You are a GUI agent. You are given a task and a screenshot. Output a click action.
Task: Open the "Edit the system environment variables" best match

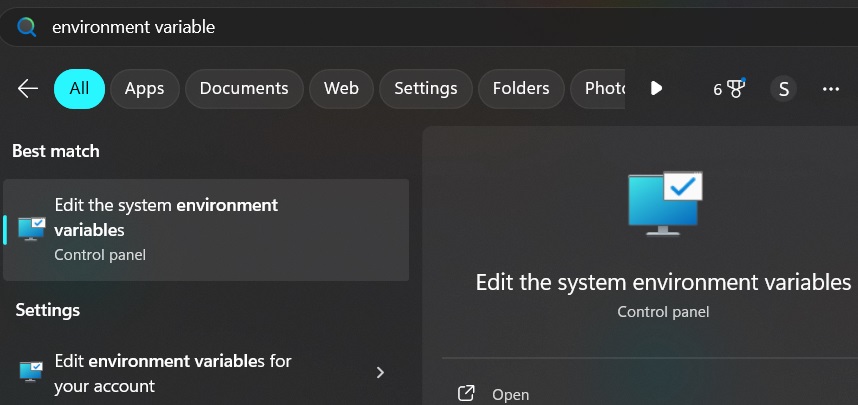tap(206, 230)
